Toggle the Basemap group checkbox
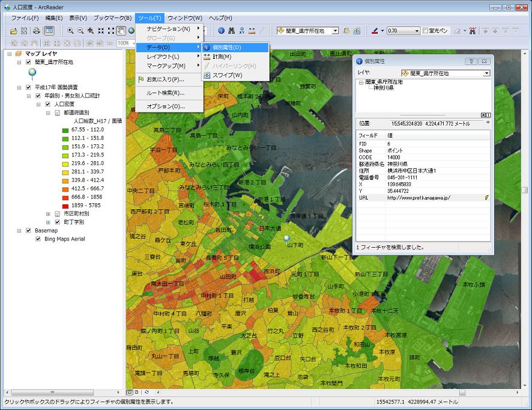532x410 pixels. [28, 231]
